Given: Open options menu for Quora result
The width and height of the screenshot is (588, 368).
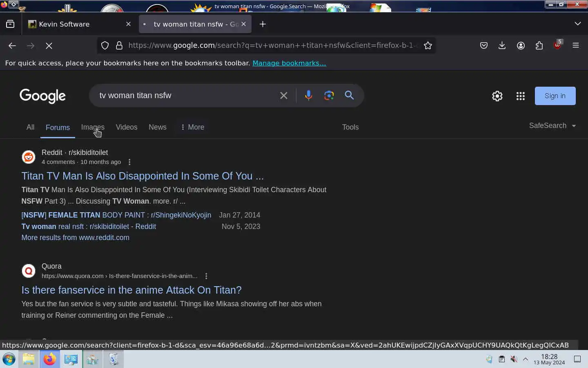Looking at the screenshot, I should [206, 276].
